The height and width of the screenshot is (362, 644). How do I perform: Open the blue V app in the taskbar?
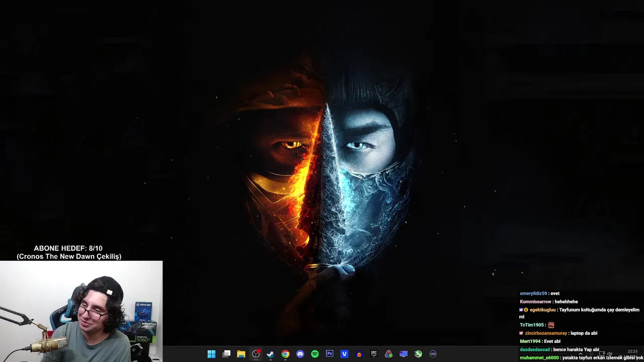[344, 354]
